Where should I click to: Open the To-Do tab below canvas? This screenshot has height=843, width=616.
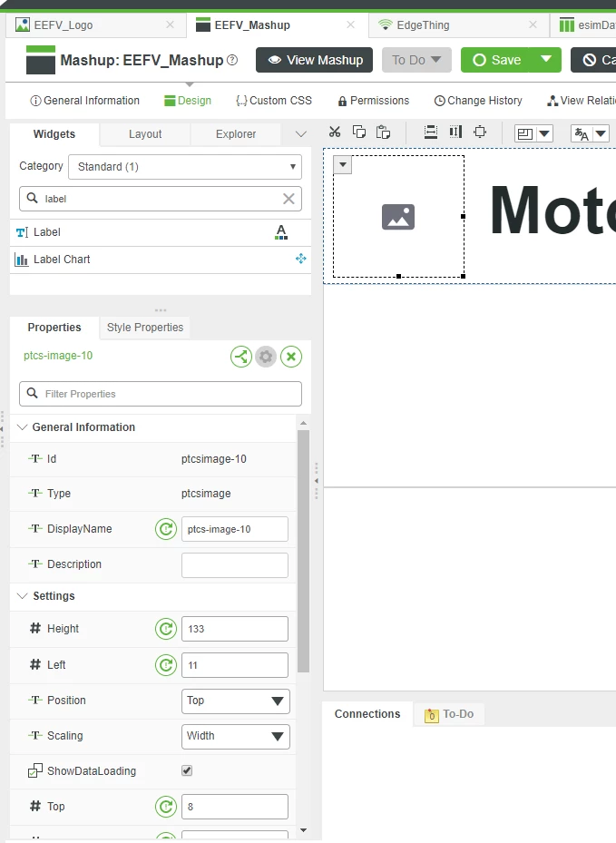point(449,714)
